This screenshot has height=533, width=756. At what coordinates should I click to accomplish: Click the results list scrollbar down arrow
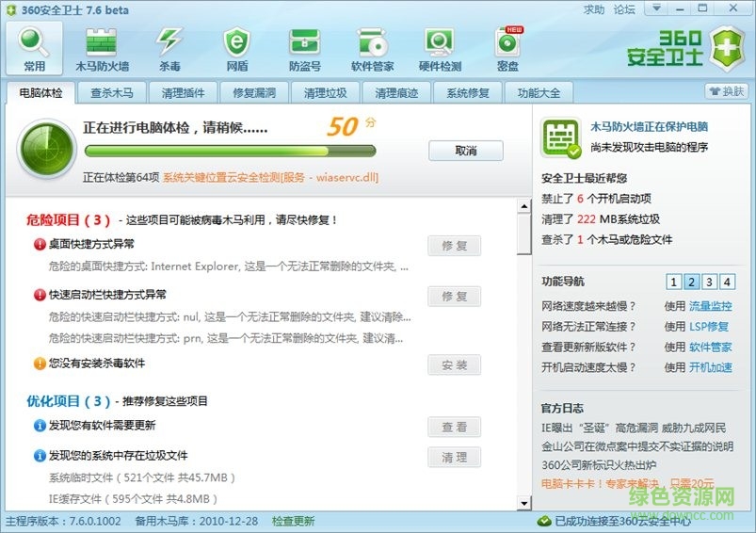point(524,503)
